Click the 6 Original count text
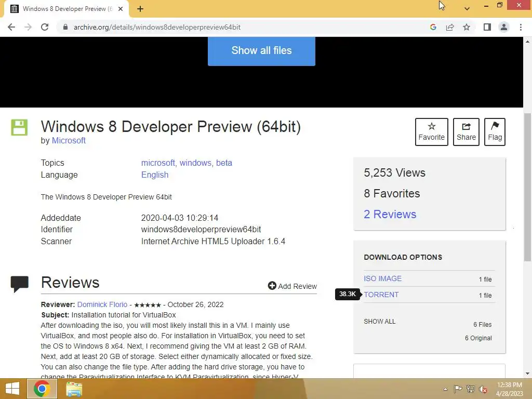 [x=478, y=338]
